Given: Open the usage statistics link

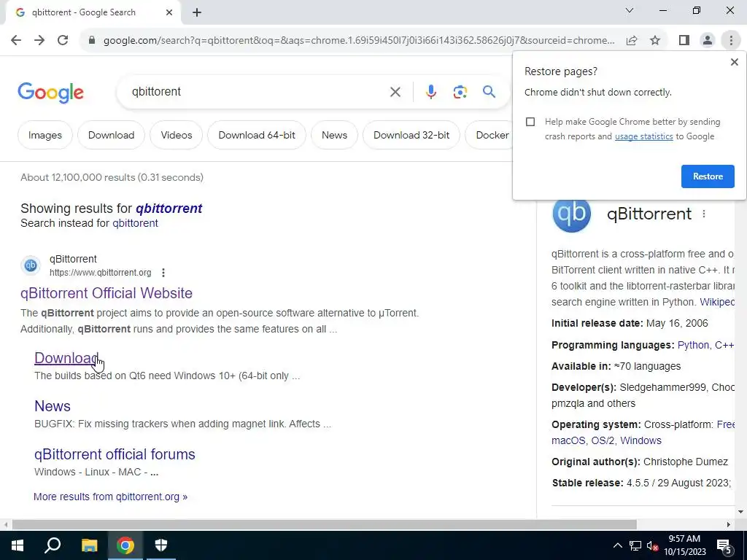Looking at the screenshot, I should point(643,136).
